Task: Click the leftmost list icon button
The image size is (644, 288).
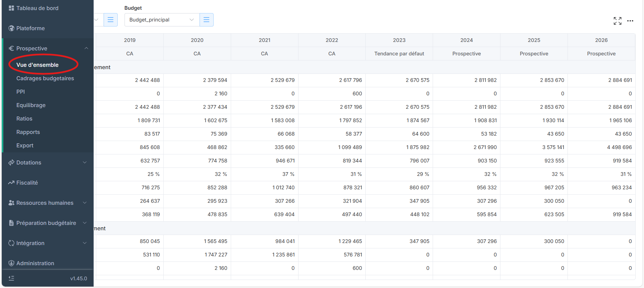Action: 110,20
